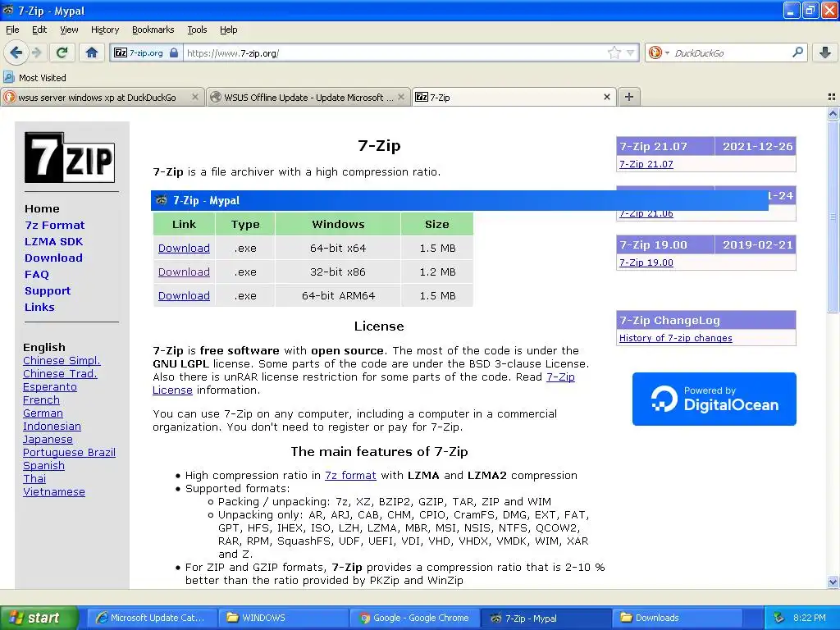Go back with the Back arrow button
This screenshot has height=630, width=840.
(x=16, y=52)
